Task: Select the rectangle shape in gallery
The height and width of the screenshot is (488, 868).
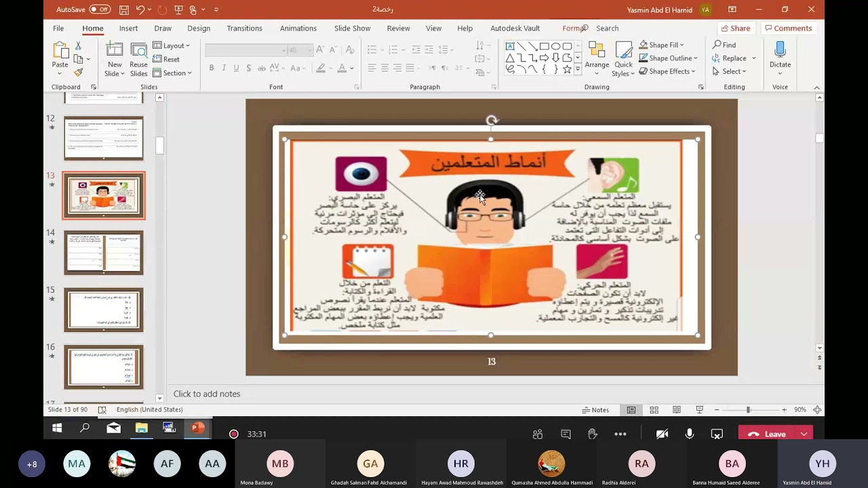Action: tap(544, 46)
